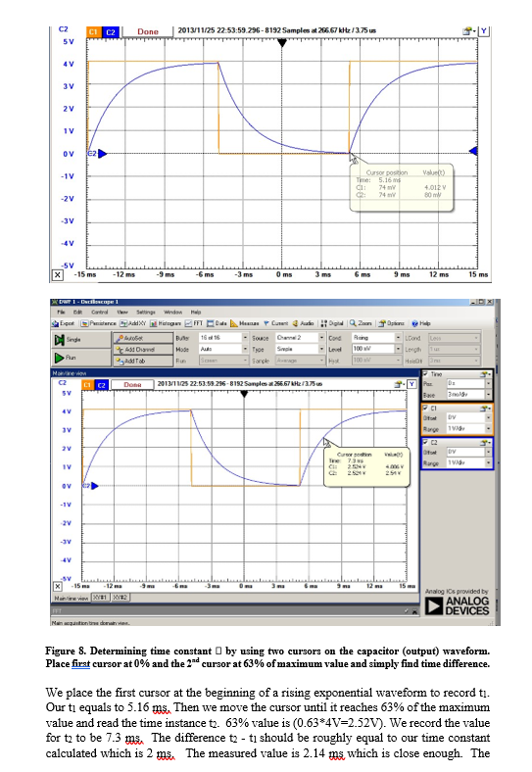Click the orange C1 tag in upper plot
The image size is (532, 772).
[93, 32]
